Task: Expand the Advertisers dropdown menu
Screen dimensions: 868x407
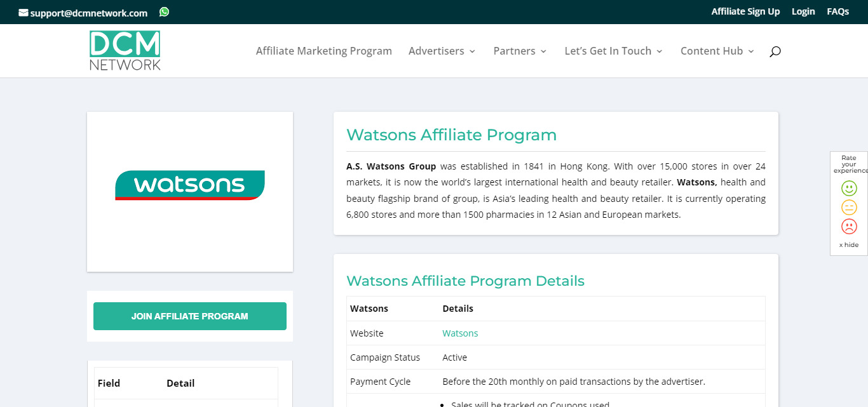Action: coord(437,51)
